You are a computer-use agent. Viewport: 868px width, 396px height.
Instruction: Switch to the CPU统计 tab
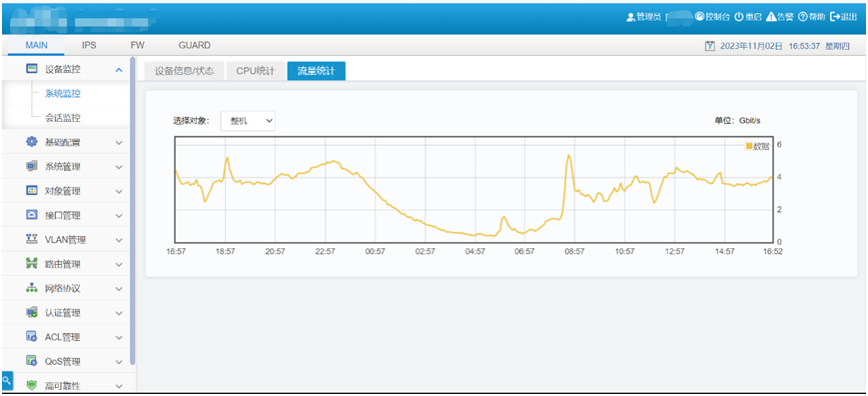coord(255,71)
